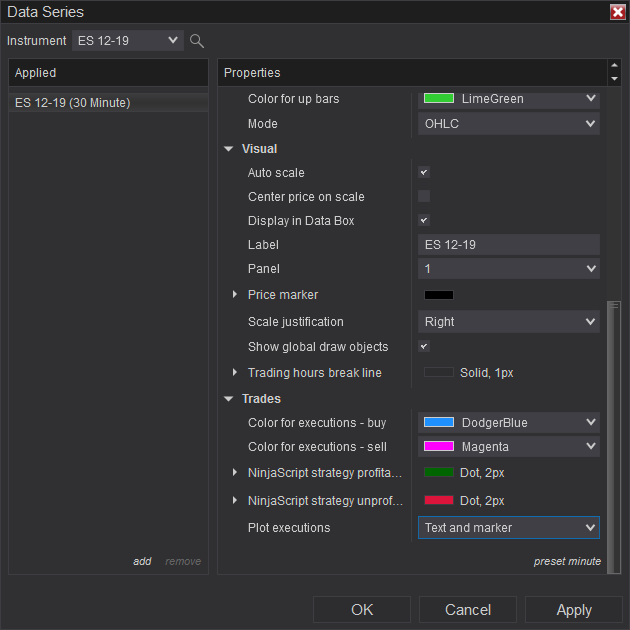Open the Plot executions dropdown
630x630 pixels.
[x=508, y=528]
